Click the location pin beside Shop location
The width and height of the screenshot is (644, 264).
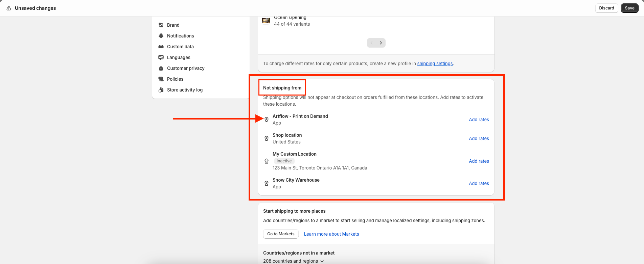pyautogui.click(x=267, y=138)
